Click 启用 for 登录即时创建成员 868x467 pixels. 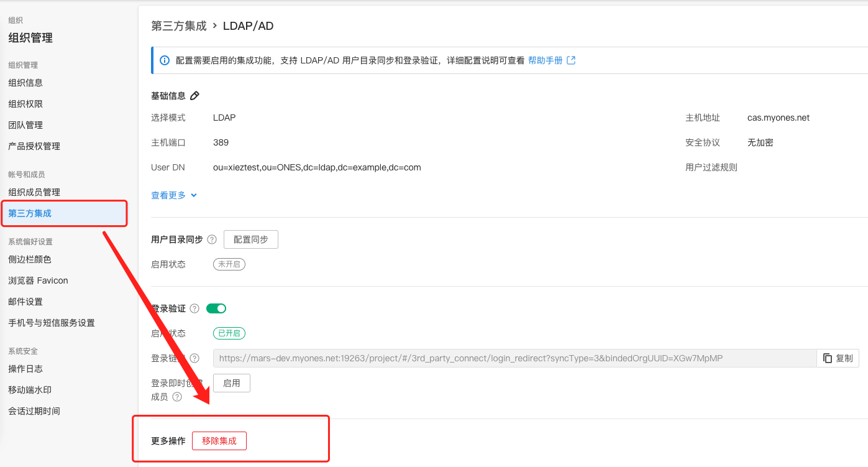(232, 383)
